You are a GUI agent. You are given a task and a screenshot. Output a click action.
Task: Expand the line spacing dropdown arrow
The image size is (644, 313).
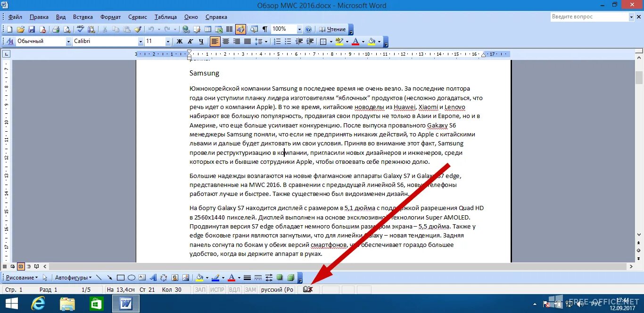pyautogui.click(x=266, y=42)
